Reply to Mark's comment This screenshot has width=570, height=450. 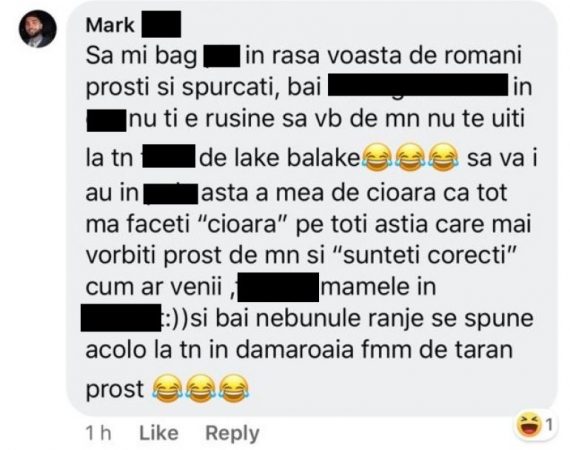point(232,433)
